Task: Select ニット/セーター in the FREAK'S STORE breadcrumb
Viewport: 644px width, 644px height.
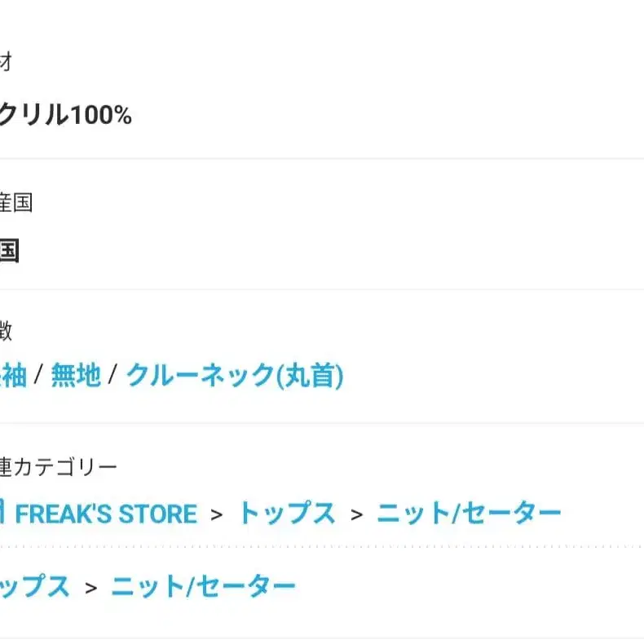Action: pos(469,514)
